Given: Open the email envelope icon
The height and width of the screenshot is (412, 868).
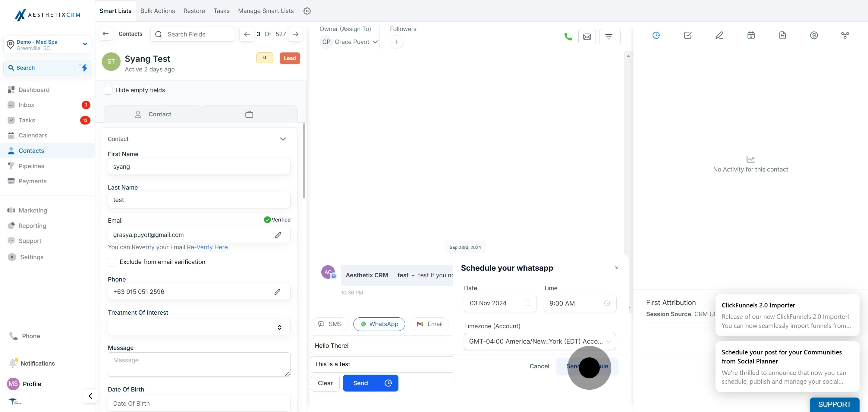Looking at the screenshot, I should (587, 36).
